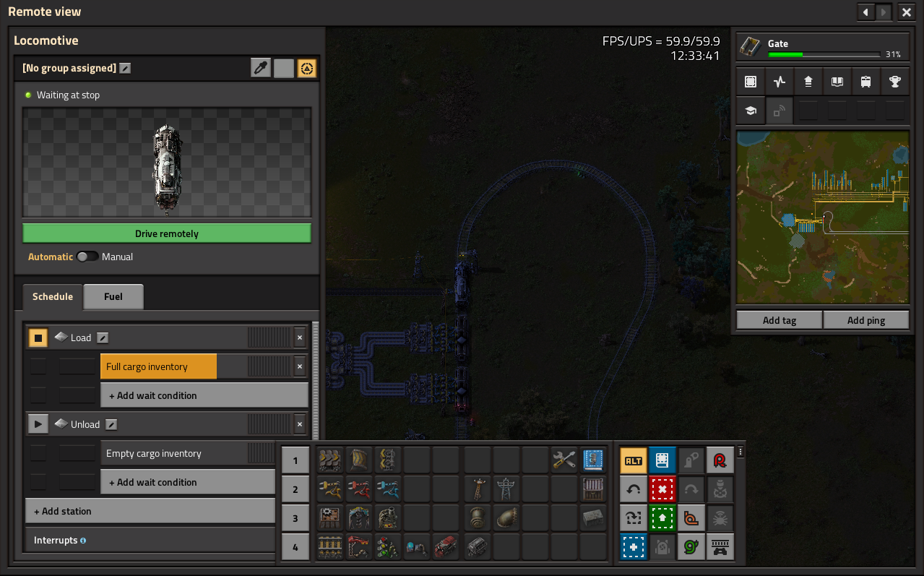Image resolution: width=924 pixels, height=576 pixels.
Task: Toggle the blue blueprint library shortcut
Action: coord(662,460)
